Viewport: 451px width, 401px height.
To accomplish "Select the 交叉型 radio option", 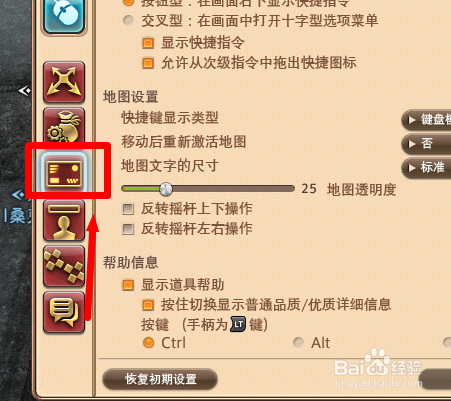I will pyautogui.click(x=128, y=21).
